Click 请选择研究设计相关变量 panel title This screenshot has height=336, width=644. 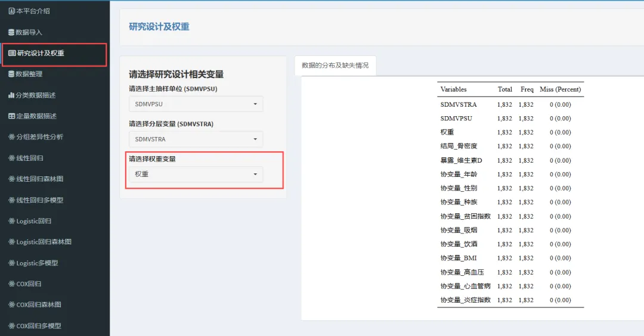176,74
